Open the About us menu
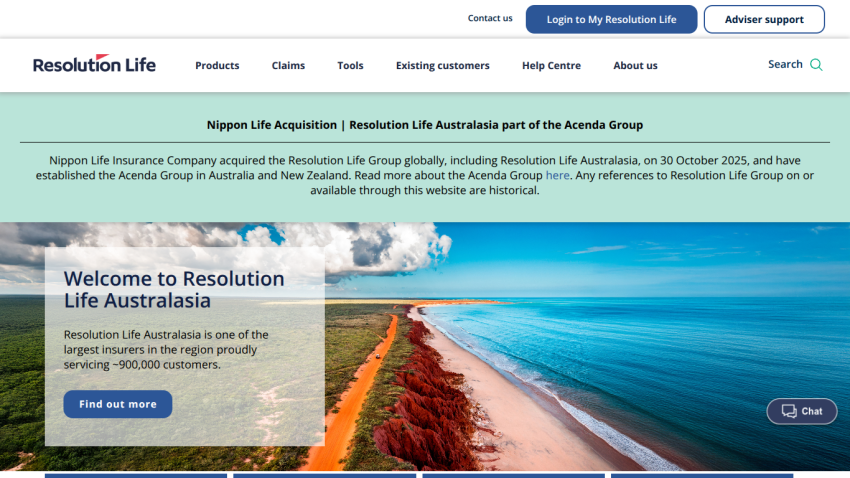Image resolution: width=850 pixels, height=478 pixels. [635, 66]
